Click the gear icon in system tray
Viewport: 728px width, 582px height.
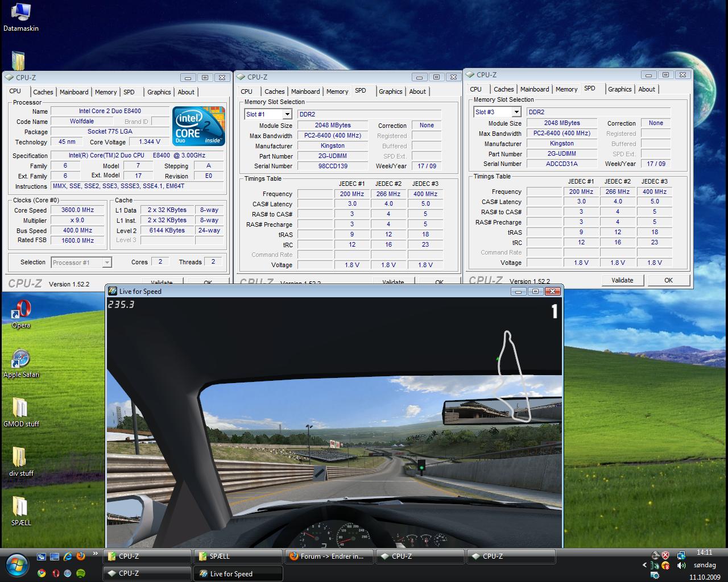tap(655, 576)
